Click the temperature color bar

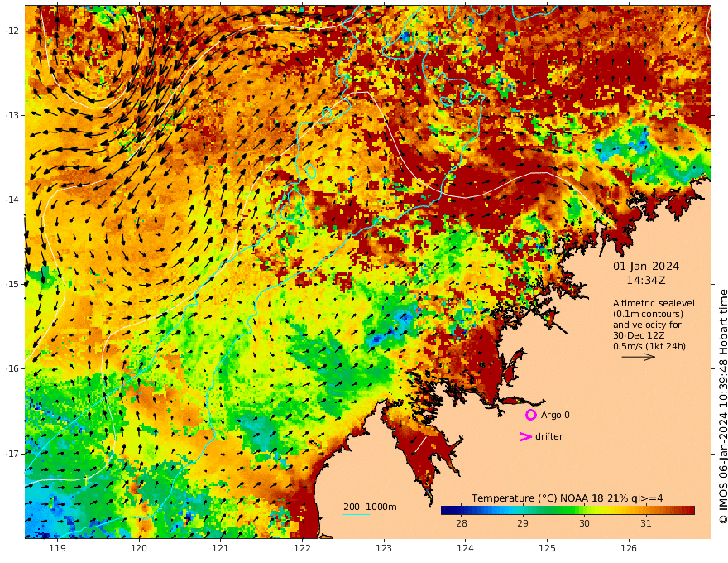568,510
